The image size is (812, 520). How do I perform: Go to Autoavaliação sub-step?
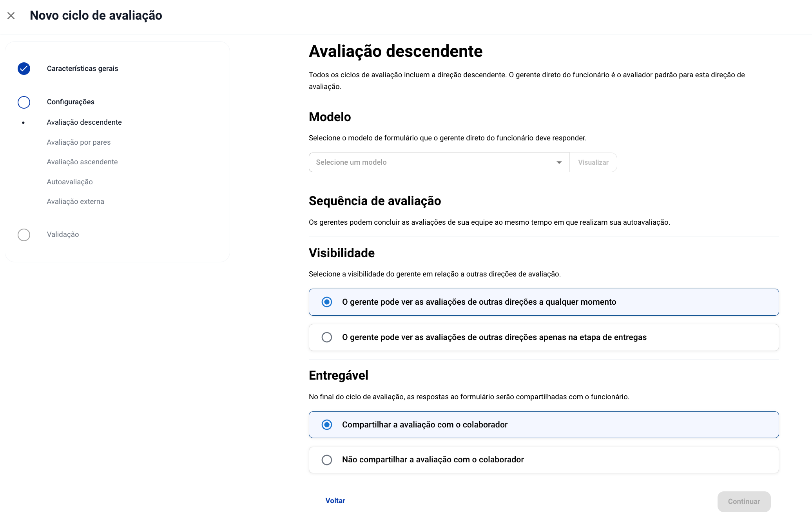(x=70, y=182)
